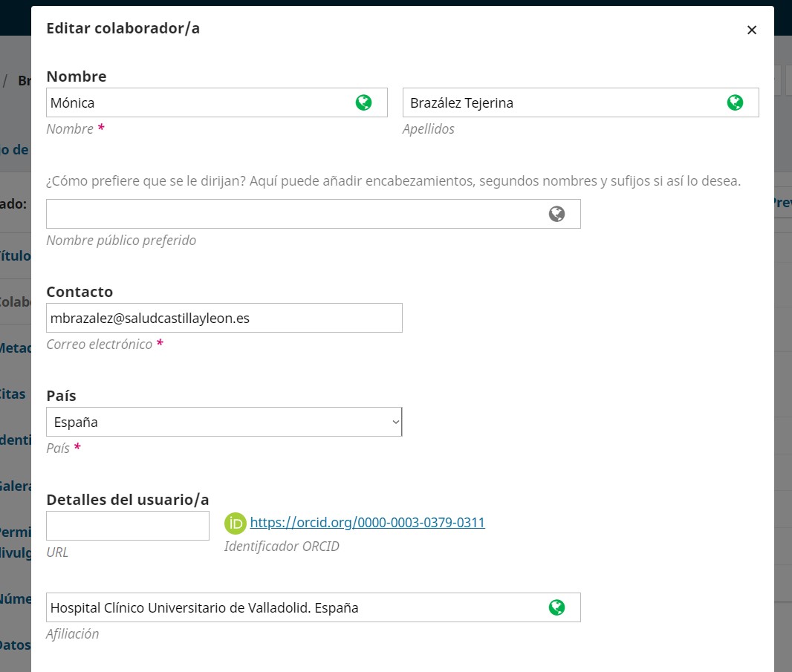Open the partially visible Galeradas tab

tap(15, 486)
